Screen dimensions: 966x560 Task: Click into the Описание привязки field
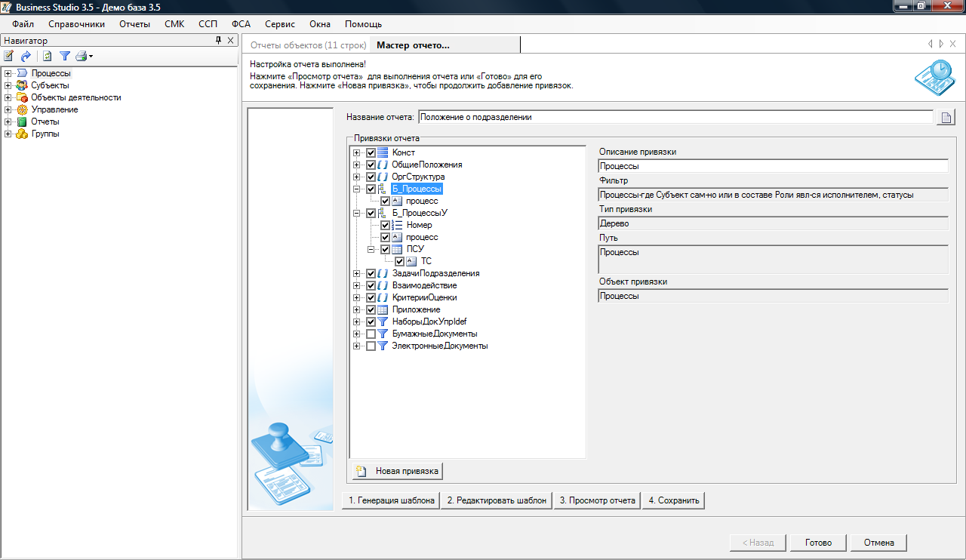coord(772,166)
